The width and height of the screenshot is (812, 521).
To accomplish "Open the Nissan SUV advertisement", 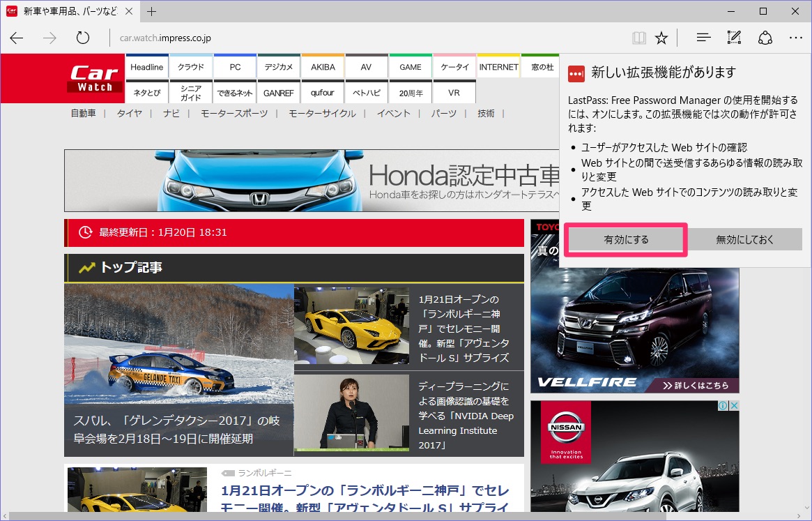I will 635,456.
